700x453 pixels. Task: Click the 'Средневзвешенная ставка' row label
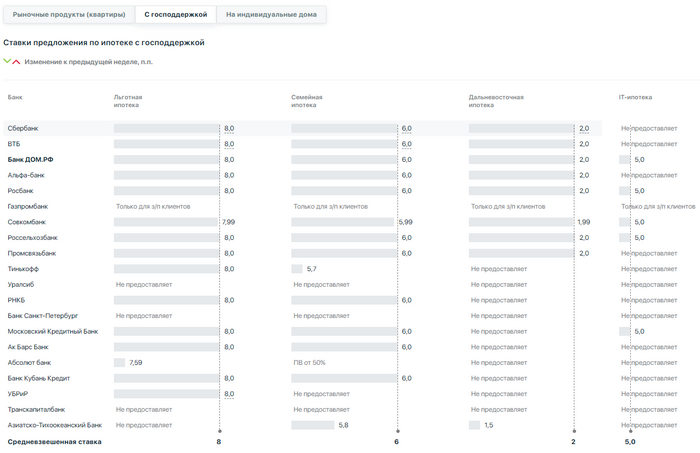(x=54, y=441)
